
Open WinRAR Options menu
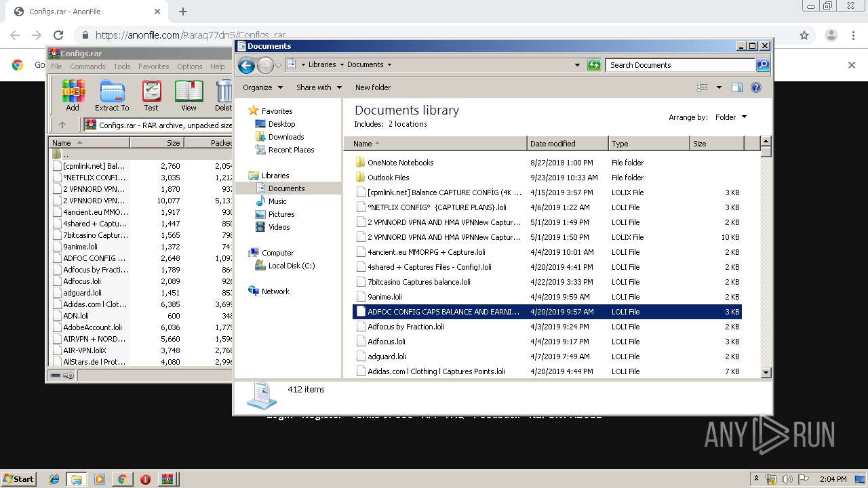pos(190,66)
